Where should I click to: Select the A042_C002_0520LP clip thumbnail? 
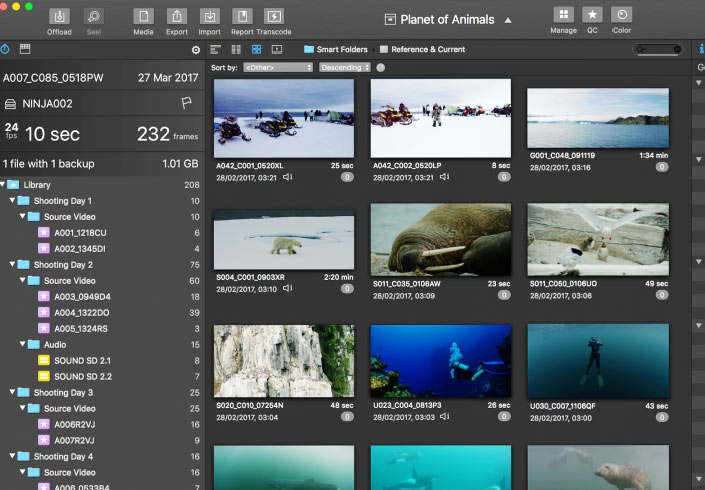441,118
